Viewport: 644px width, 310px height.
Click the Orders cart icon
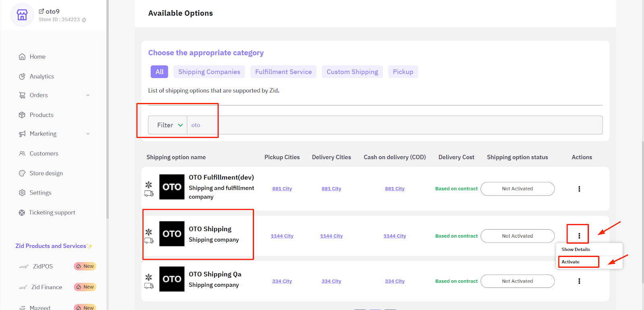click(x=22, y=95)
